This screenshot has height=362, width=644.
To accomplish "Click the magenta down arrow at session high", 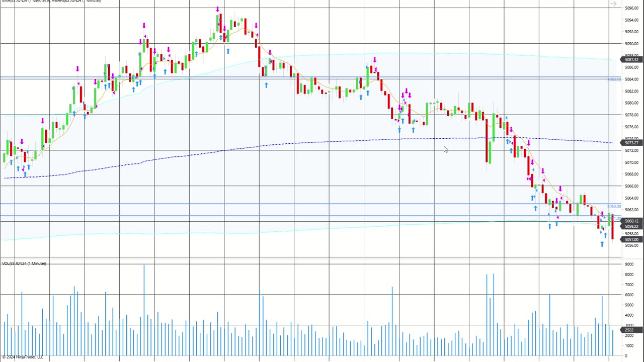I will click(x=218, y=10).
